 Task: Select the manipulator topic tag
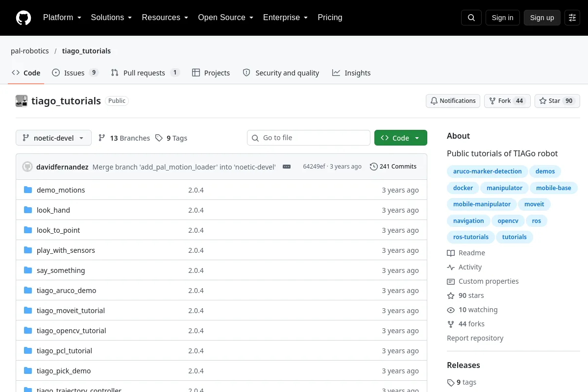pyautogui.click(x=505, y=188)
